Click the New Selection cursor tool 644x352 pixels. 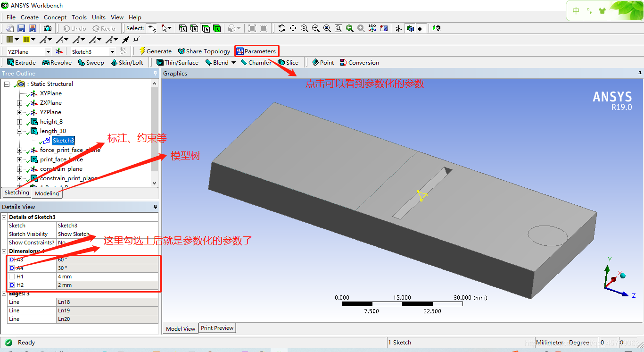pos(152,28)
